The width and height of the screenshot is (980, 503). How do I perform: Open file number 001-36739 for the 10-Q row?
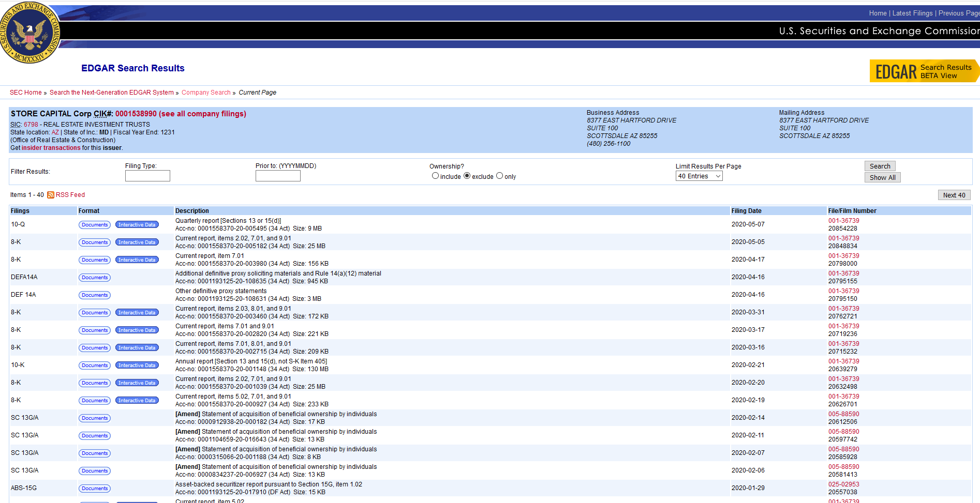point(843,221)
